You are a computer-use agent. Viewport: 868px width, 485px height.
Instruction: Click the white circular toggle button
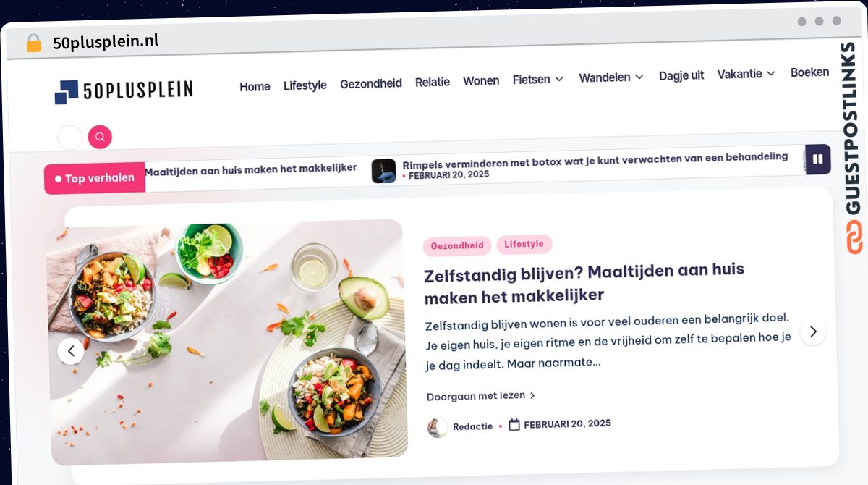coord(69,138)
